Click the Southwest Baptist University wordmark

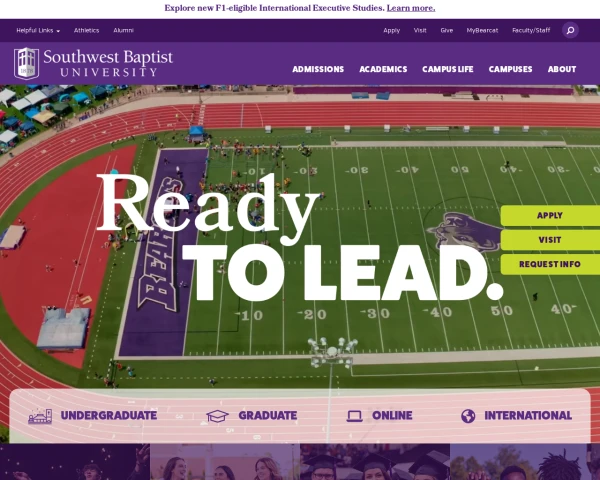coord(108,64)
